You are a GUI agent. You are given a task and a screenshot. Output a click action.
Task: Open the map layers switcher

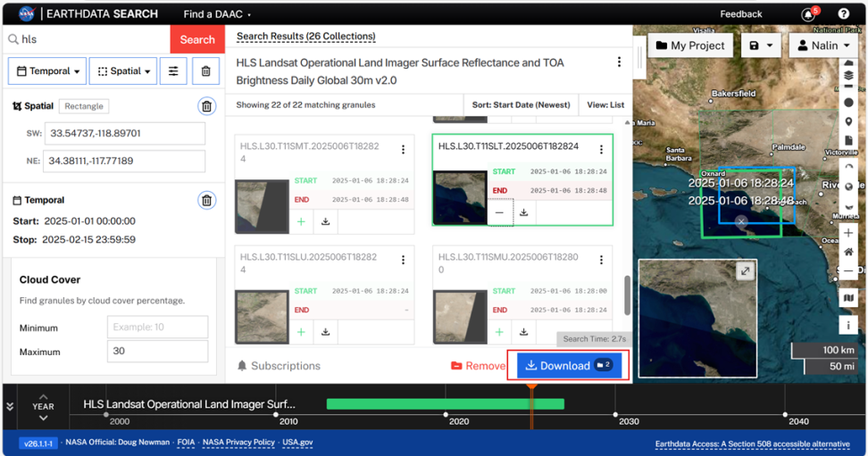coord(848,75)
